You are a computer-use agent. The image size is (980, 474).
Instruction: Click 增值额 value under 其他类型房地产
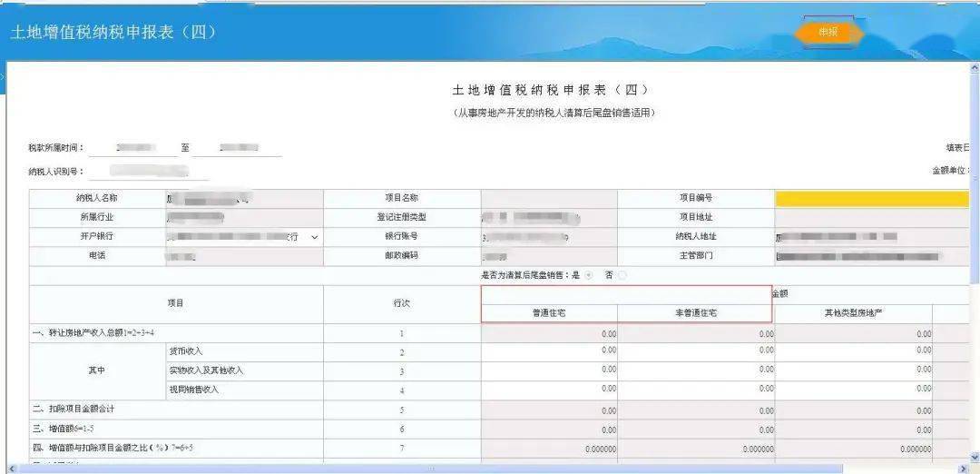tap(854, 430)
